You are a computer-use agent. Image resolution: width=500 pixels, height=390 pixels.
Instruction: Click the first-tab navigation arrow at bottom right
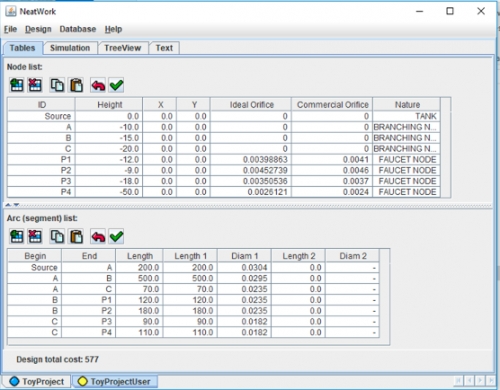(x=458, y=380)
